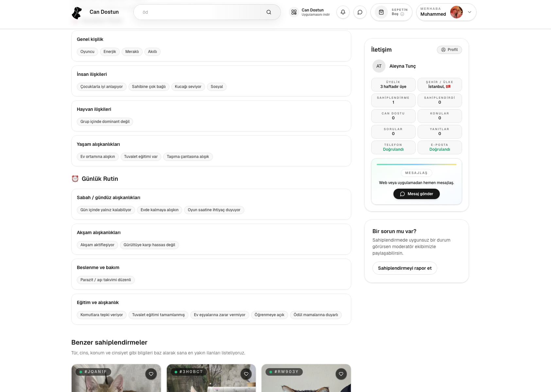Open the #JQAN1F cat listing thumbnail
The height and width of the screenshot is (392, 551).
click(116, 378)
